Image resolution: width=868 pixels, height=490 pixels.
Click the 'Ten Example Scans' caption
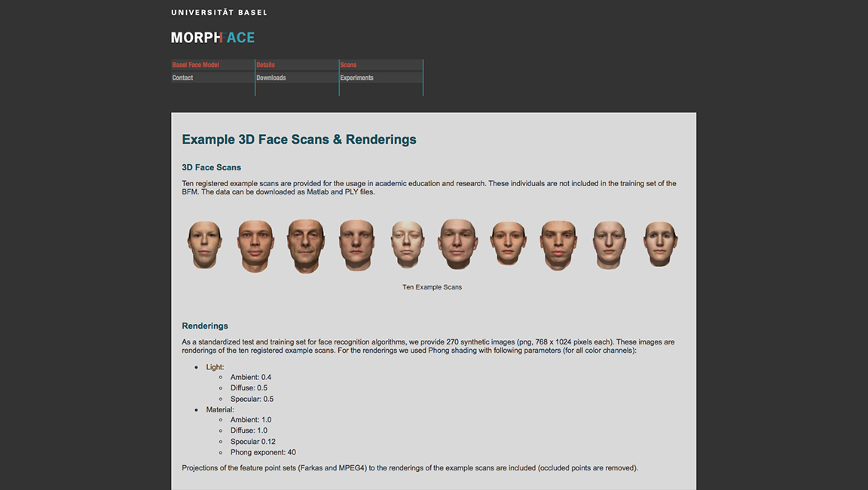click(x=432, y=286)
